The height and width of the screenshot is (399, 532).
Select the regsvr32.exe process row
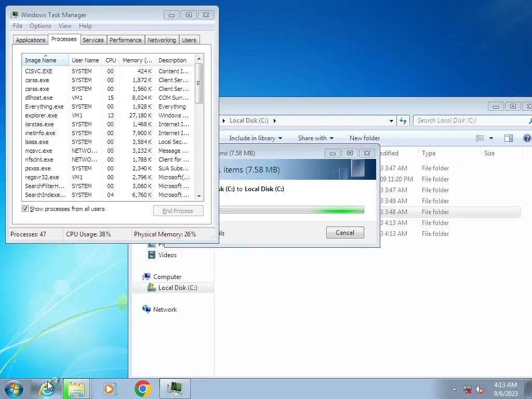(109, 177)
